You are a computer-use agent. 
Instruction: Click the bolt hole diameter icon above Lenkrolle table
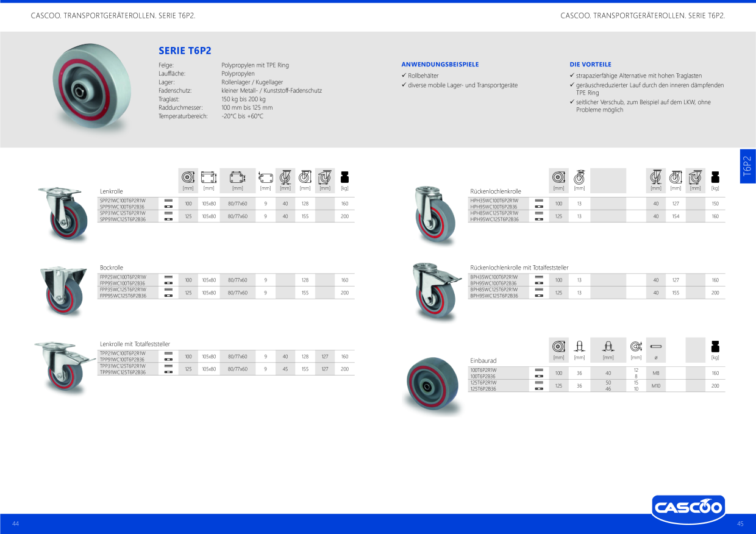coord(265,177)
